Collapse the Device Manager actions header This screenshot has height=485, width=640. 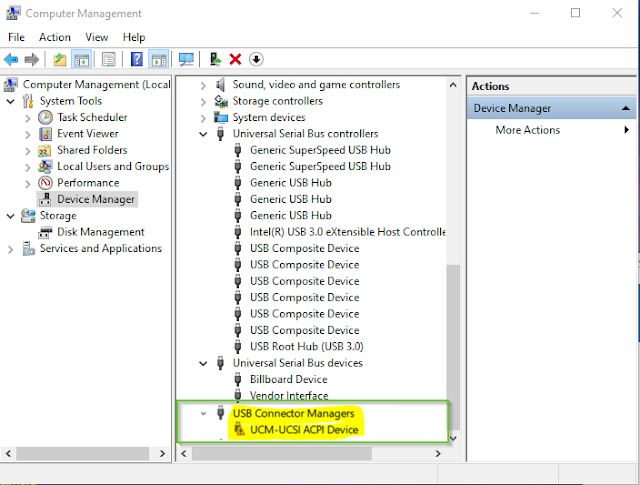[x=625, y=108]
